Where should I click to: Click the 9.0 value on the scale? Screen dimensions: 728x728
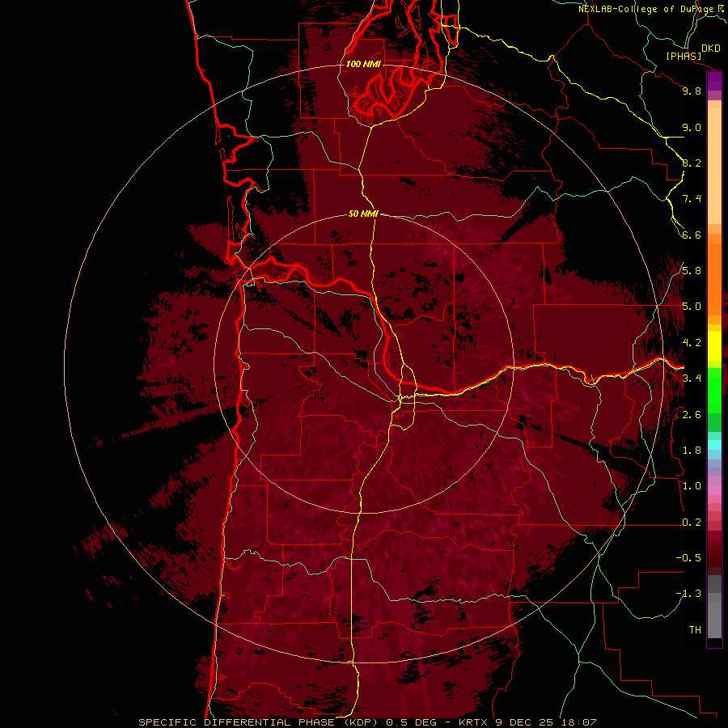click(692, 127)
